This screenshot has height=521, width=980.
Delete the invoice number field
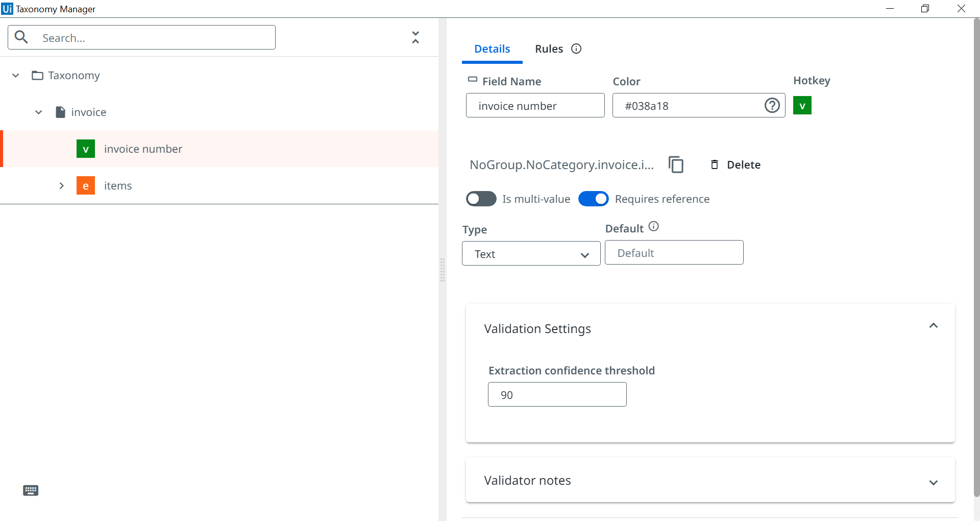[x=736, y=164]
